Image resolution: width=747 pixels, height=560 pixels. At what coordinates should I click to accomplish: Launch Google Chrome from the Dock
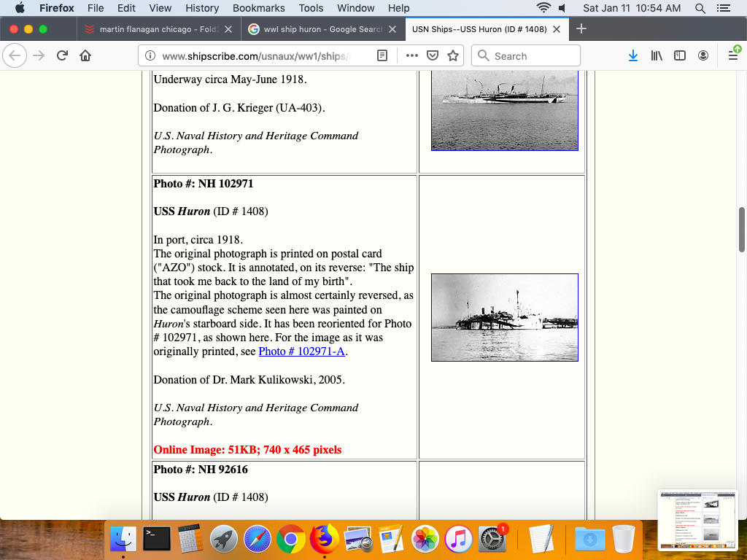(290, 540)
